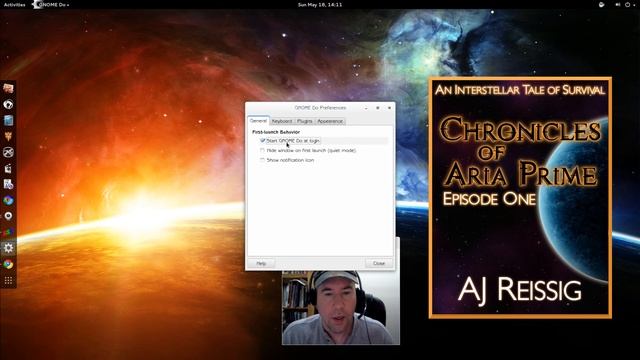The width and height of the screenshot is (640, 360).
Task: Open the white round second dock icon
Action: (x=8, y=104)
